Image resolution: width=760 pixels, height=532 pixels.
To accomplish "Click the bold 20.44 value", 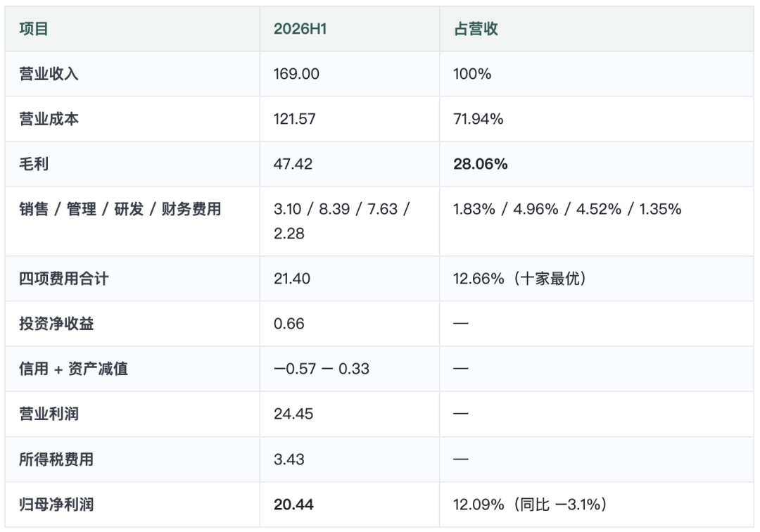I will (293, 505).
